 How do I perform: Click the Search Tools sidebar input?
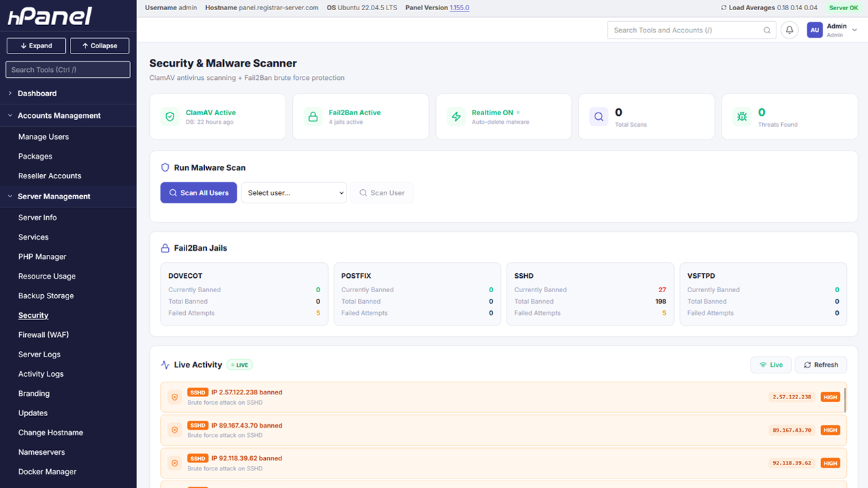(68, 70)
